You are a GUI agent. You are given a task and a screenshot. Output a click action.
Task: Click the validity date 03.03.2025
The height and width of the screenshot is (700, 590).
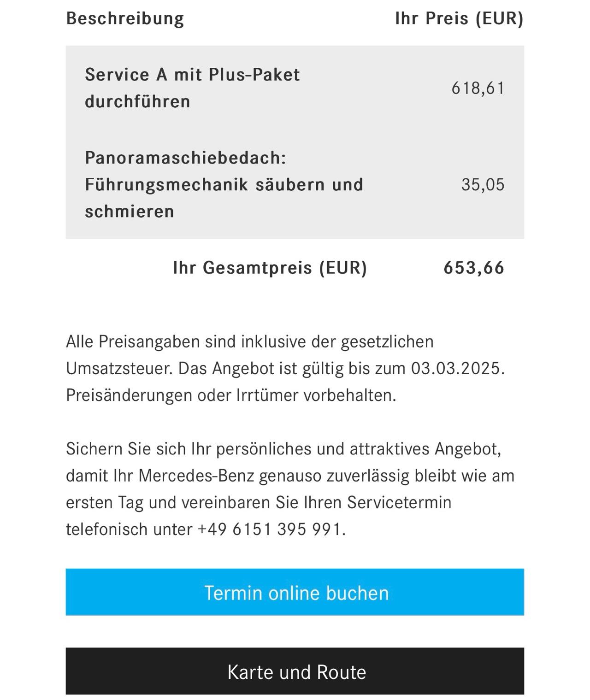456,368
